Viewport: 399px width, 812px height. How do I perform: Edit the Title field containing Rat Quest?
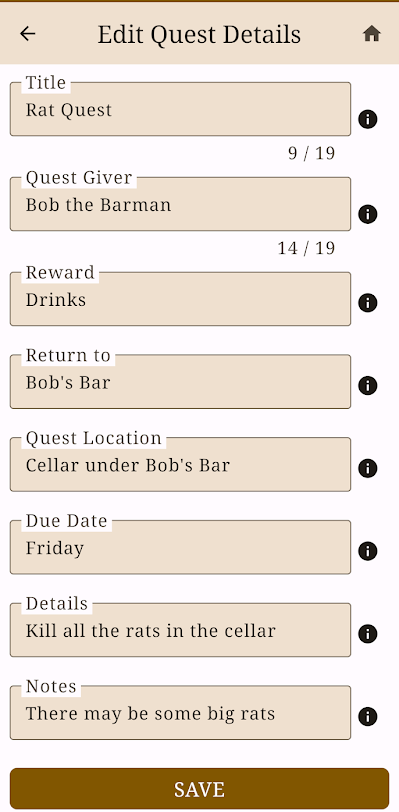[180, 109]
